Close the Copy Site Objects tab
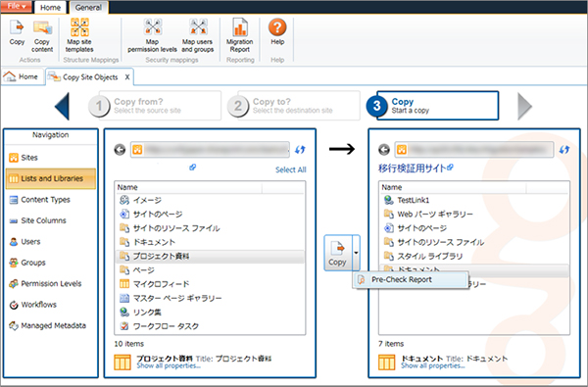 click(x=127, y=77)
